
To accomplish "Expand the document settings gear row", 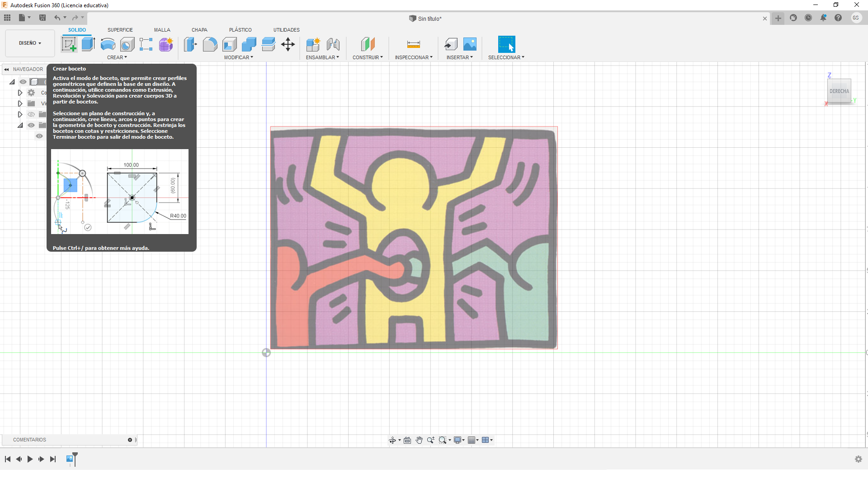I will (20, 93).
